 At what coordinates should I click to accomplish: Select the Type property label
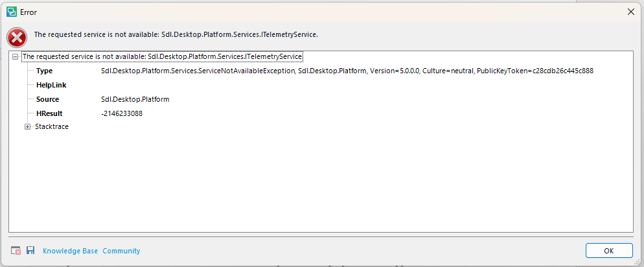[44, 71]
